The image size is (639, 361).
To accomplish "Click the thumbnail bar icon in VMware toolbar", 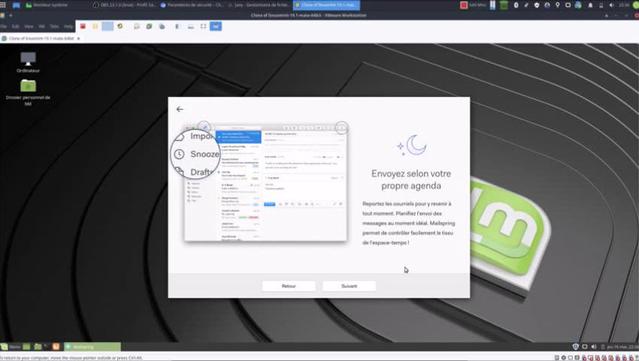I will click(x=190, y=26).
